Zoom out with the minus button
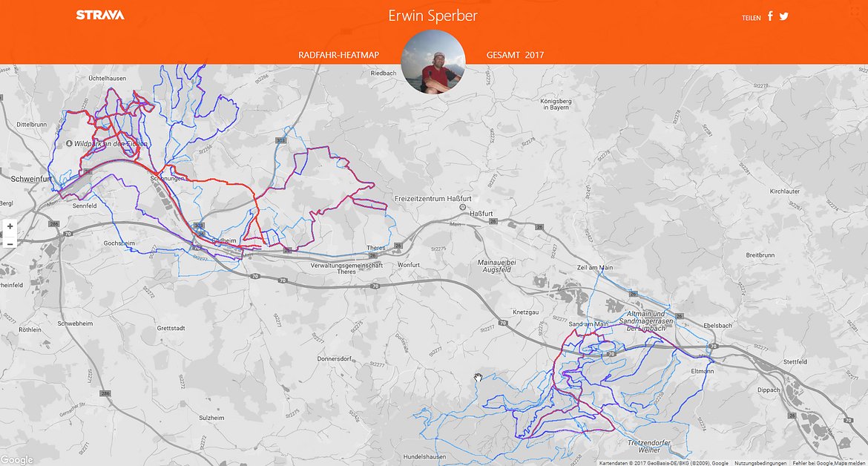The width and height of the screenshot is (868, 466). [x=10, y=243]
